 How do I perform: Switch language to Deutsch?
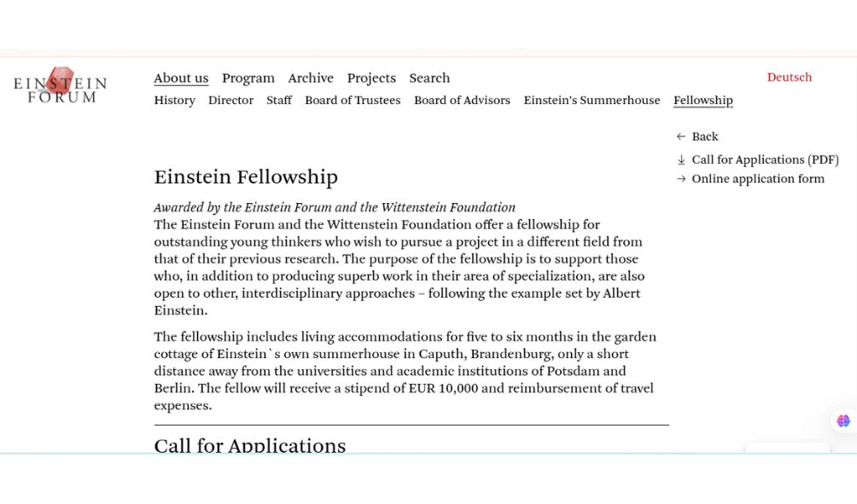pyautogui.click(x=790, y=78)
